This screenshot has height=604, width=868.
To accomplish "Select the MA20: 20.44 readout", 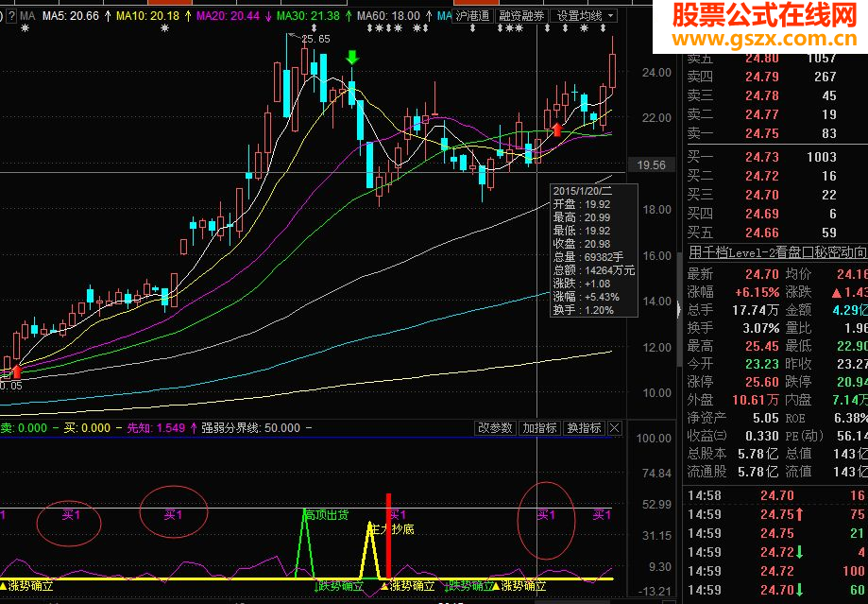I will point(228,16).
